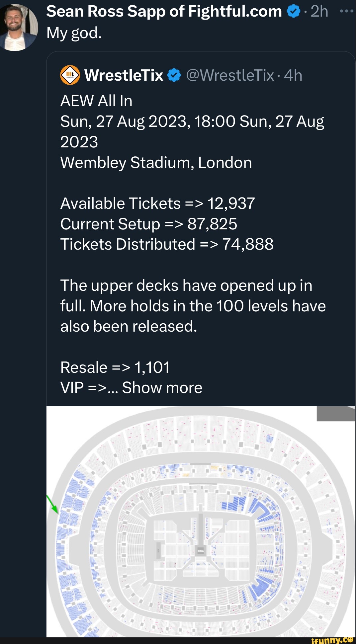Click the WrestleTix display name
Viewport: 356px width, 644px height.
tap(124, 76)
